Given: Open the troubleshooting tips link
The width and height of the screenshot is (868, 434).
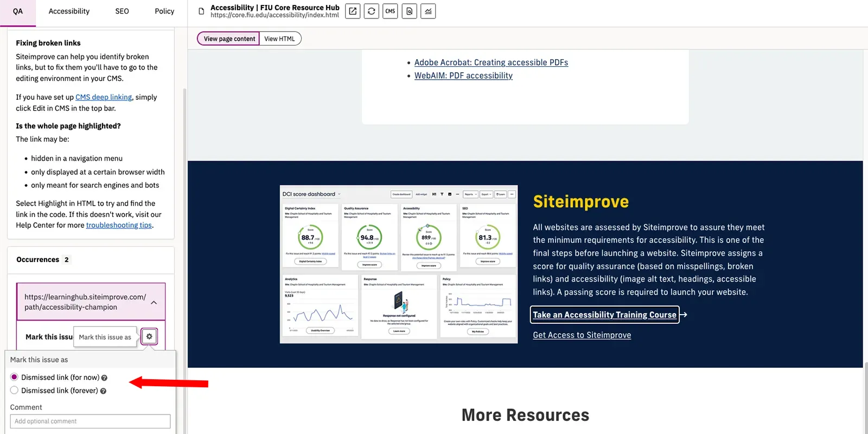Looking at the screenshot, I should [119, 225].
